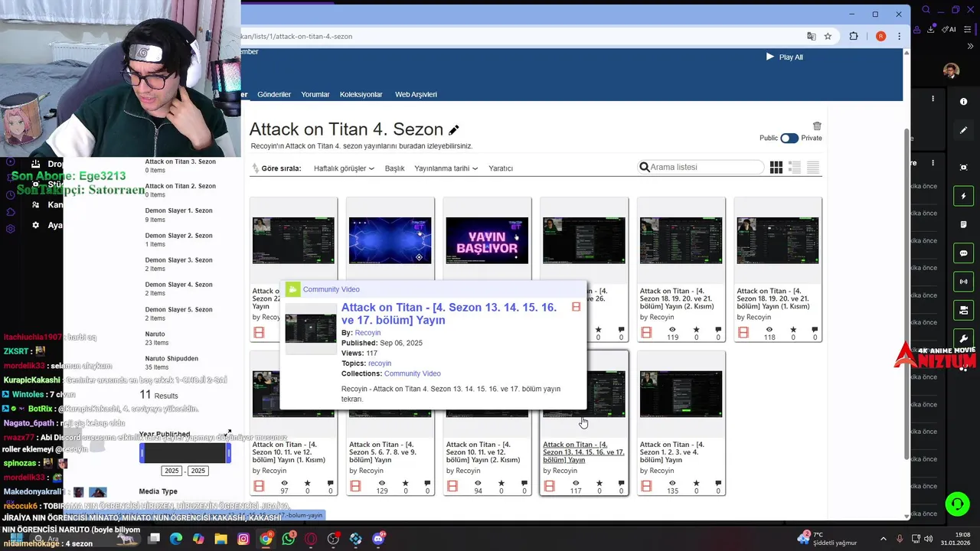Click the Year Published range slider bar
This screenshot has height=551, width=980.
pos(185,454)
